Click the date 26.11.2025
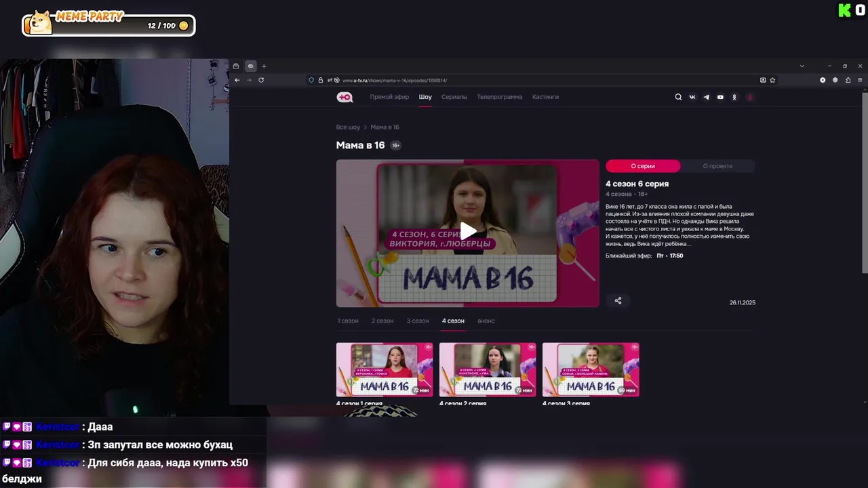This screenshot has width=868, height=488. pyautogui.click(x=743, y=302)
